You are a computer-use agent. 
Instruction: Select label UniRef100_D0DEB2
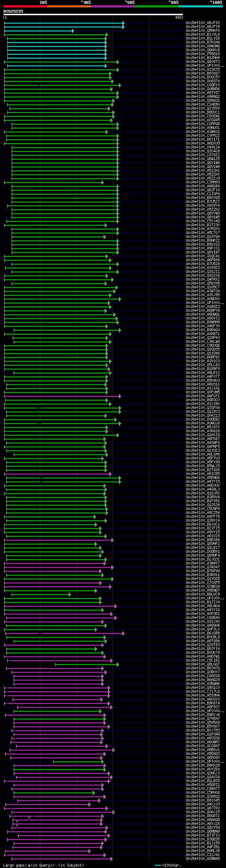click(203, 420)
